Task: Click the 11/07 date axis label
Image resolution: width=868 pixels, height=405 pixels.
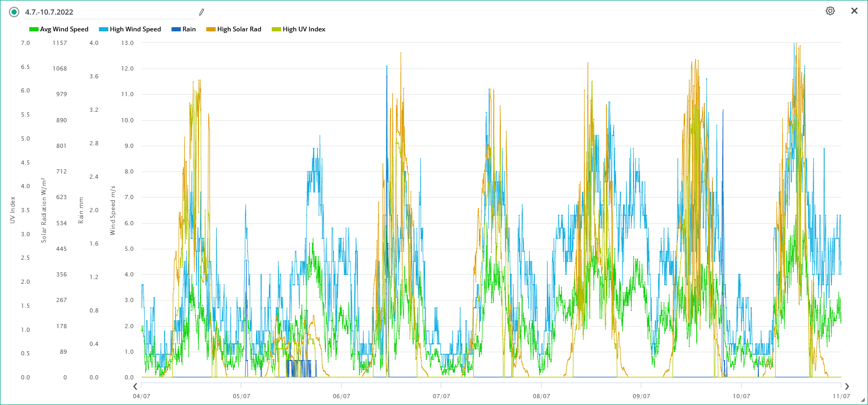Action: pyautogui.click(x=841, y=396)
